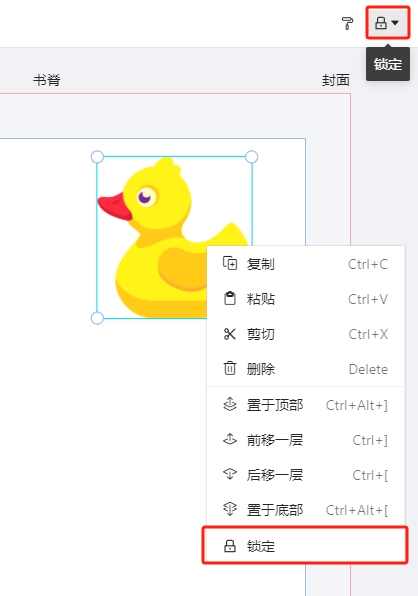Viewport: 418px width, 596px height.
Task: Click the format painter roller icon
Action: point(347,23)
